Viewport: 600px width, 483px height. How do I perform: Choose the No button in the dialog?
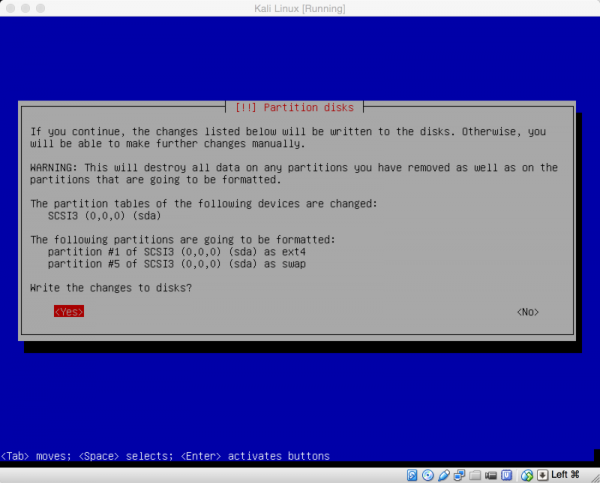528,312
